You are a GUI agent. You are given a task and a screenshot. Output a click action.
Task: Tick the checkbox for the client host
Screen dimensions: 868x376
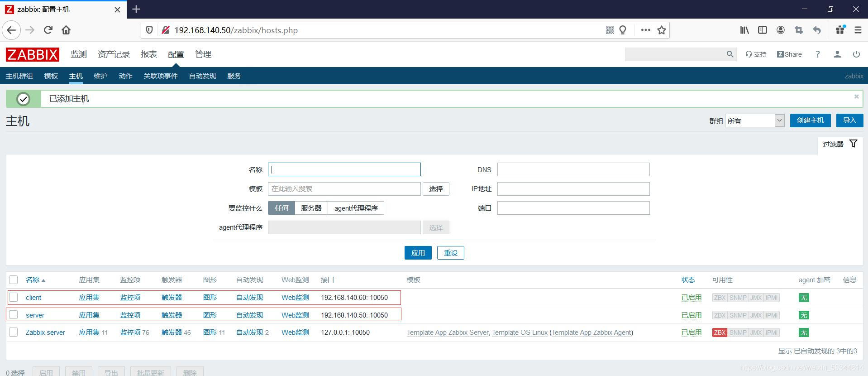click(x=14, y=297)
